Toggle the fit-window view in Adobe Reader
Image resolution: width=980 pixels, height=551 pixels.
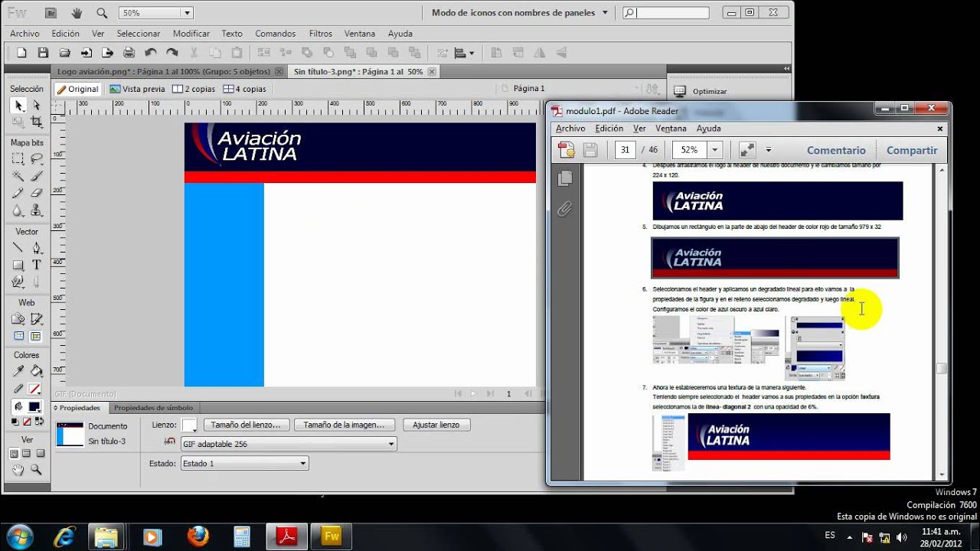click(x=746, y=150)
